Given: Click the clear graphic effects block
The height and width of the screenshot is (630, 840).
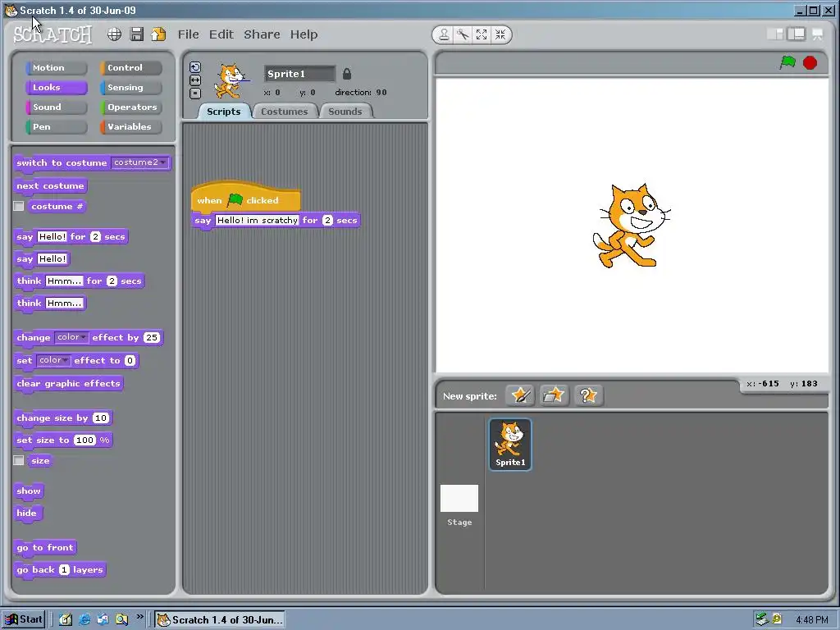Looking at the screenshot, I should tap(69, 384).
